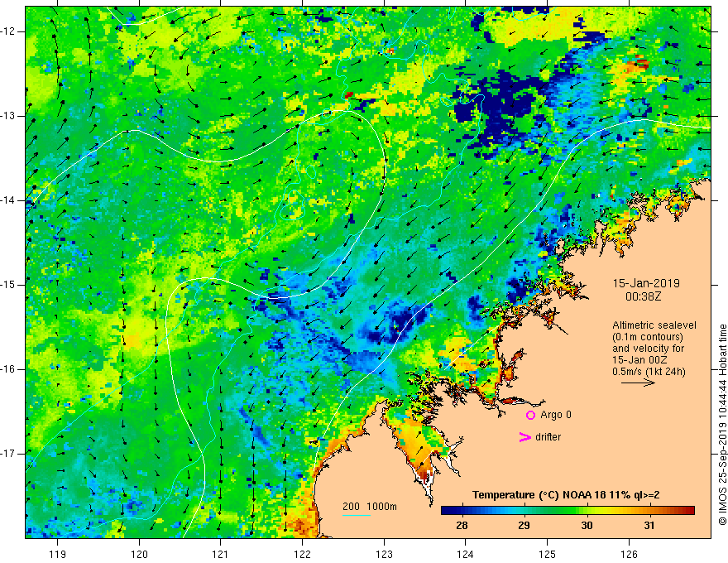Click the longitude label '120'
The image size is (728, 563).
pyautogui.click(x=139, y=554)
